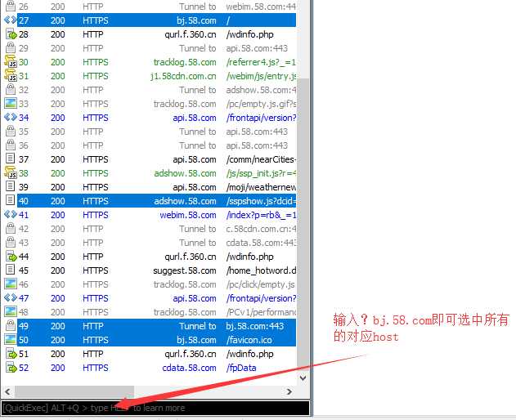
Task: Select the bj.58.com:443 URL in session 49
Action: (254, 326)
